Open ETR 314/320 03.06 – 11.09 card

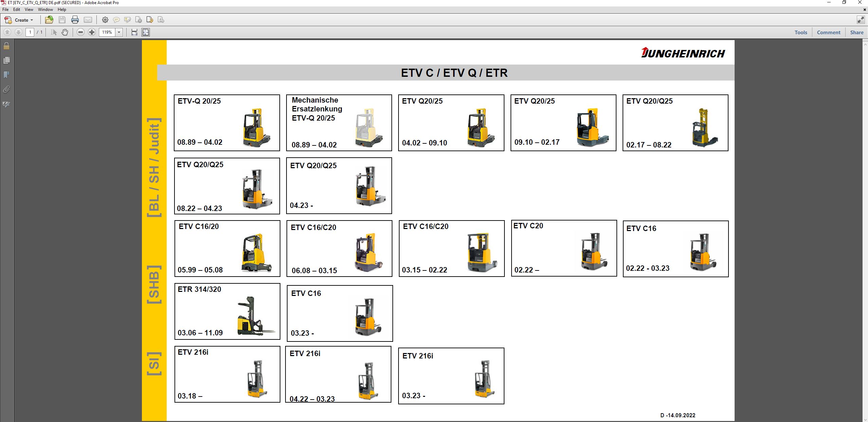227,311
